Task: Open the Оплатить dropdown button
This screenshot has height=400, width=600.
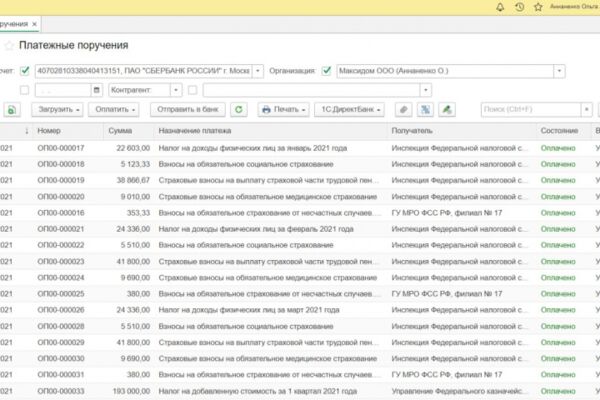Action: point(114,110)
